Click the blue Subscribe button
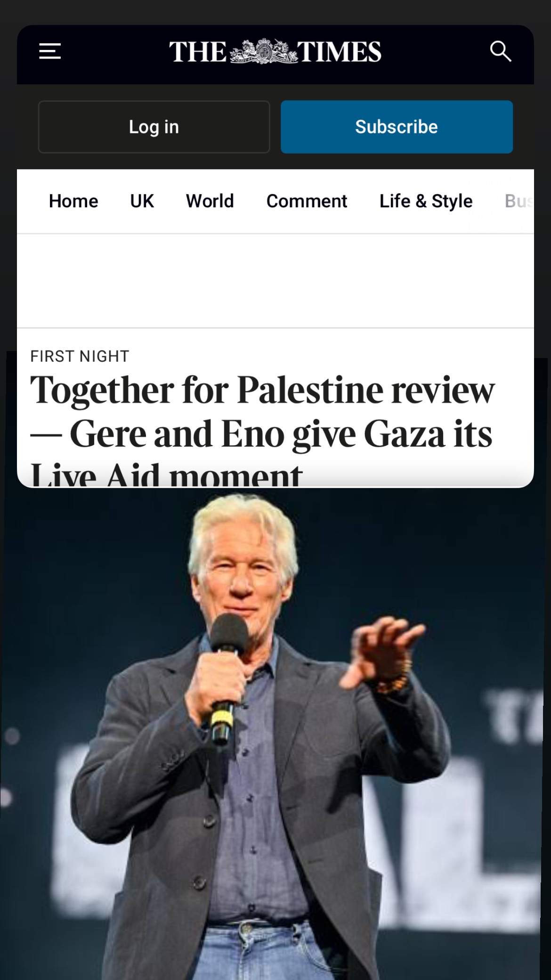The width and height of the screenshot is (551, 980). pos(397,127)
